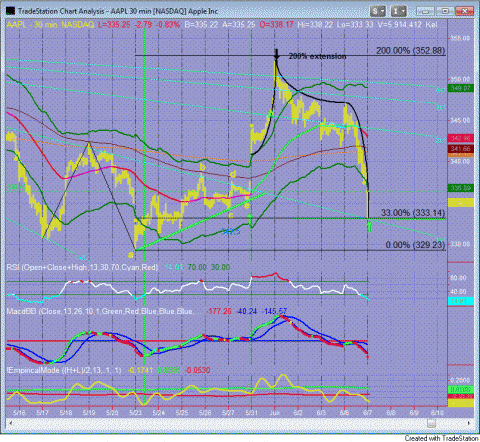
Task: Click the MacdBB indicator label
Action: [100, 311]
